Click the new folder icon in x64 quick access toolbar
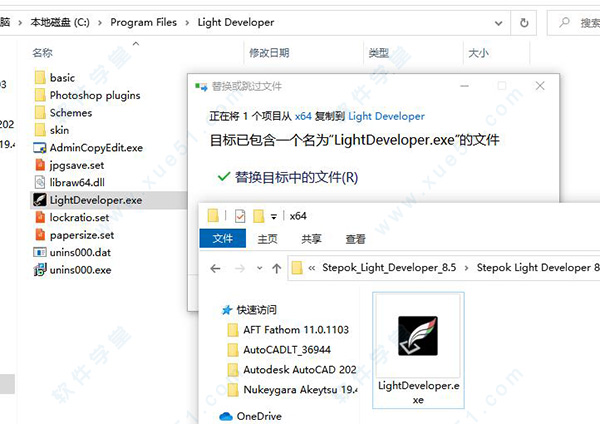 (x=259, y=216)
